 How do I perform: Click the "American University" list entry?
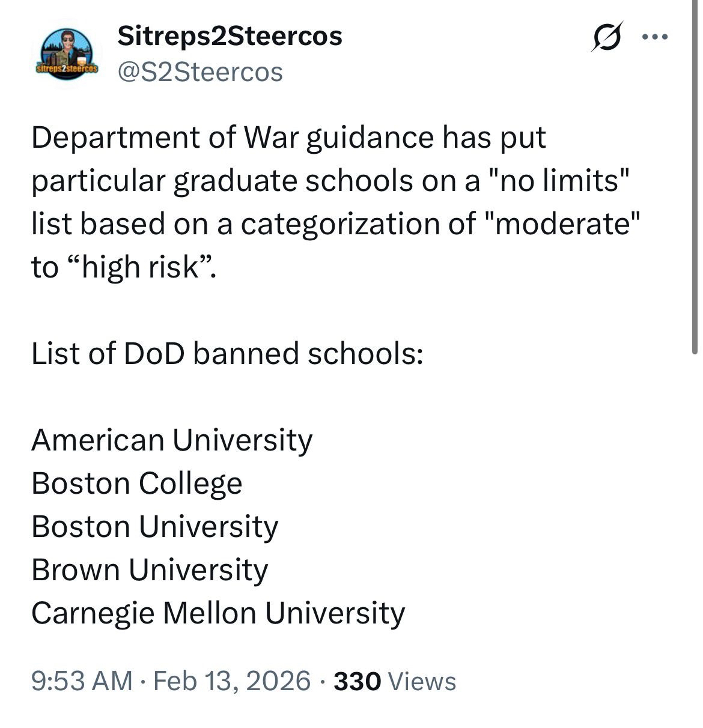point(172,440)
